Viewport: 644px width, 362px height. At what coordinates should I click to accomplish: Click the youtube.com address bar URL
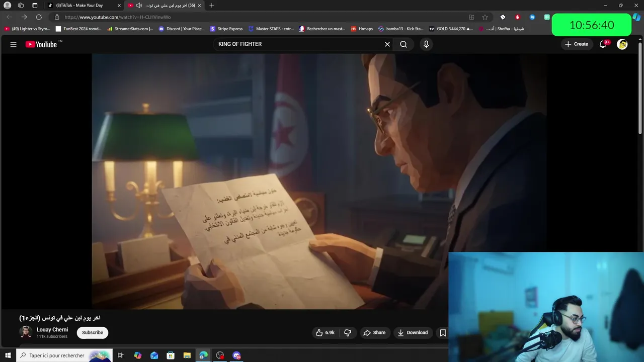118,17
